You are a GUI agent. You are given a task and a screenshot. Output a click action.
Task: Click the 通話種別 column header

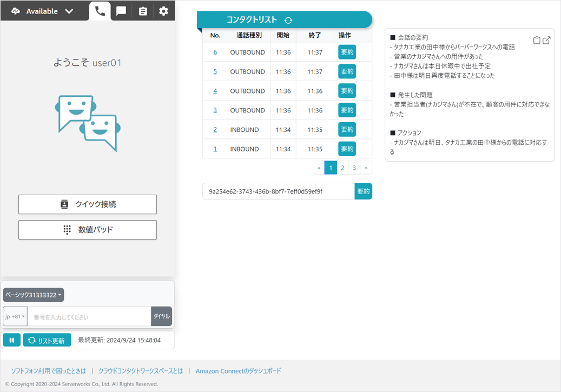249,35
